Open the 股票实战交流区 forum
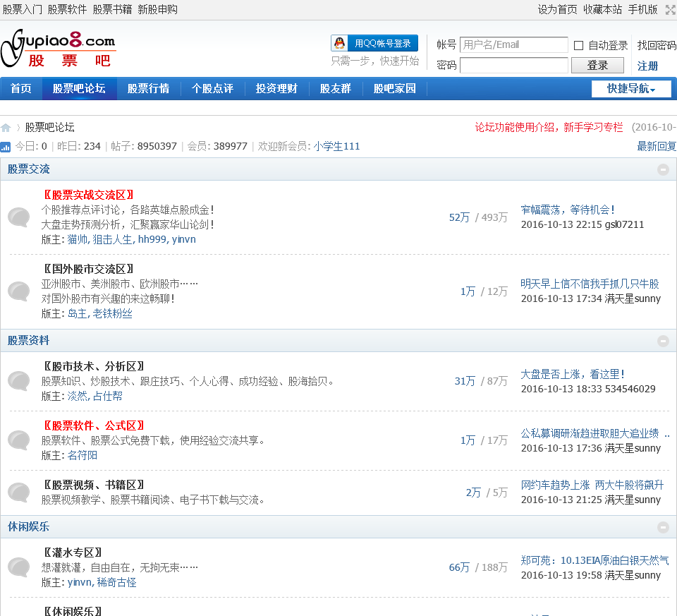 89,195
